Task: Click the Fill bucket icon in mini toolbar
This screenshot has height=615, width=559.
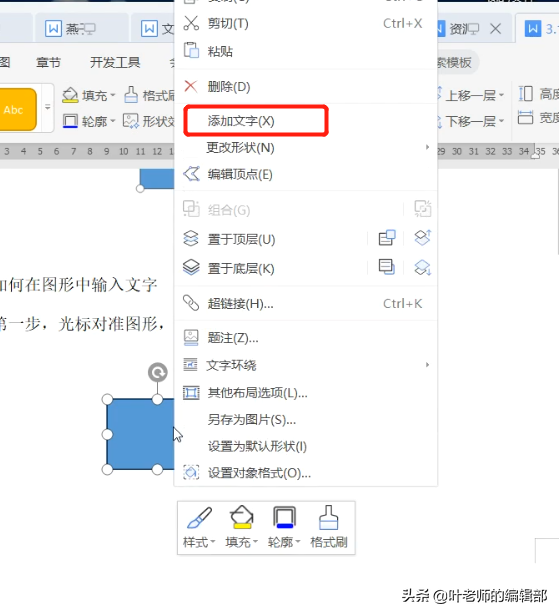Action: [242, 517]
